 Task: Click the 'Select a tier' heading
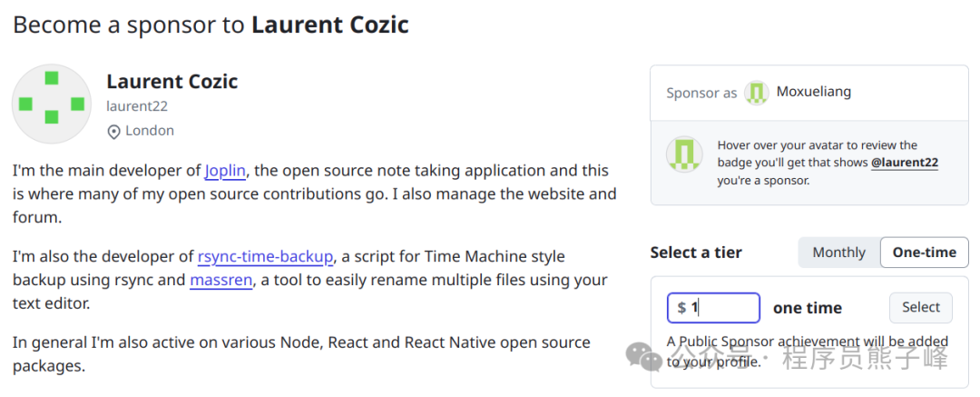pos(696,253)
